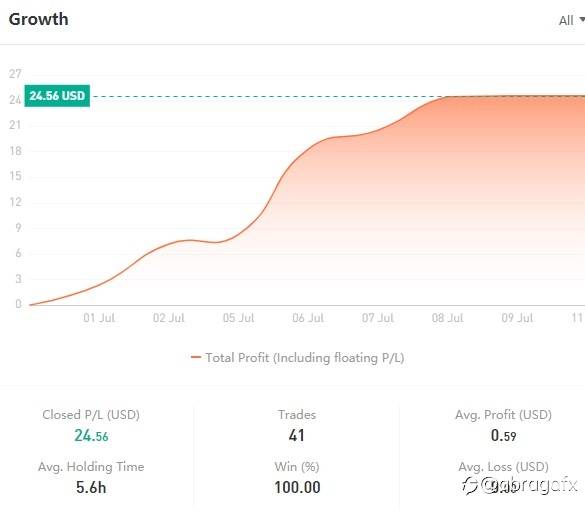Screen dimensions: 585x519
Task: Click the Win percentage 100.00
Action: point(297,487)
